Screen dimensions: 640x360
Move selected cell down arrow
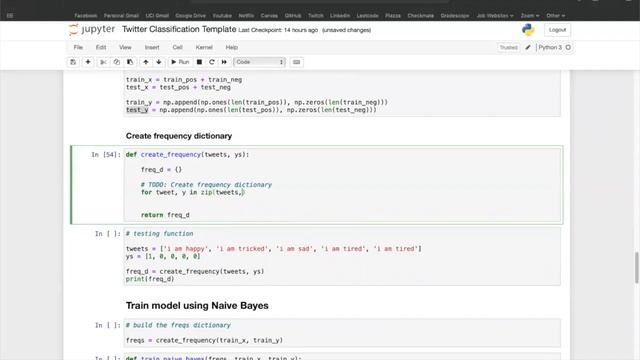[x=159, y=62]
